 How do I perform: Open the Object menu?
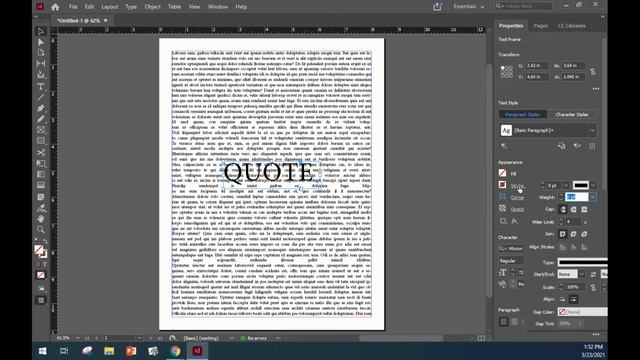click(152, 7)
